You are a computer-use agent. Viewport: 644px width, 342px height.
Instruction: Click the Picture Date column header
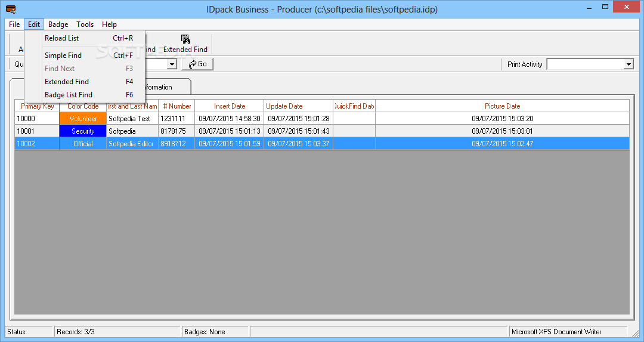[x=502, y=106]
